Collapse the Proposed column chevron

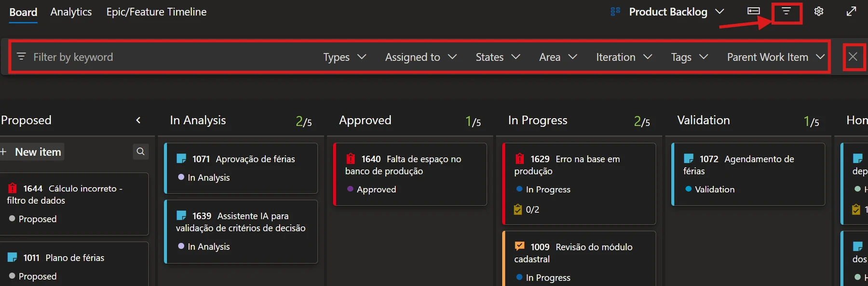138,120
